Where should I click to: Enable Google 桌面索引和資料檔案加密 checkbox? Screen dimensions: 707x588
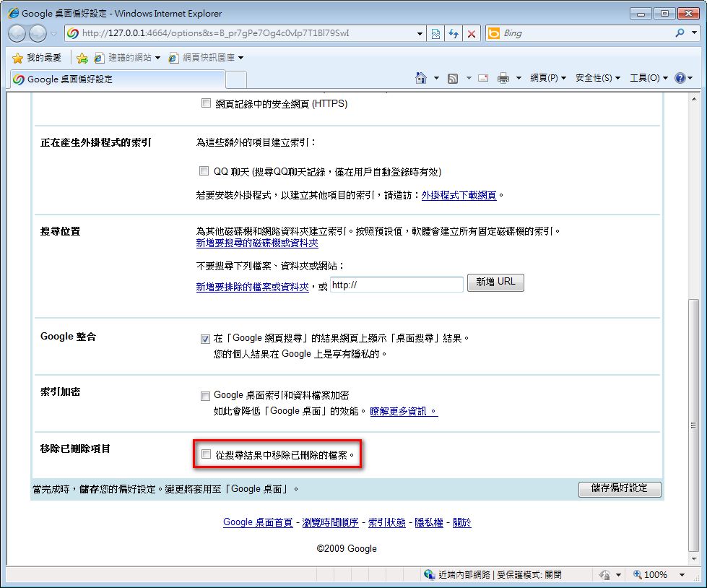click(205, 396)
